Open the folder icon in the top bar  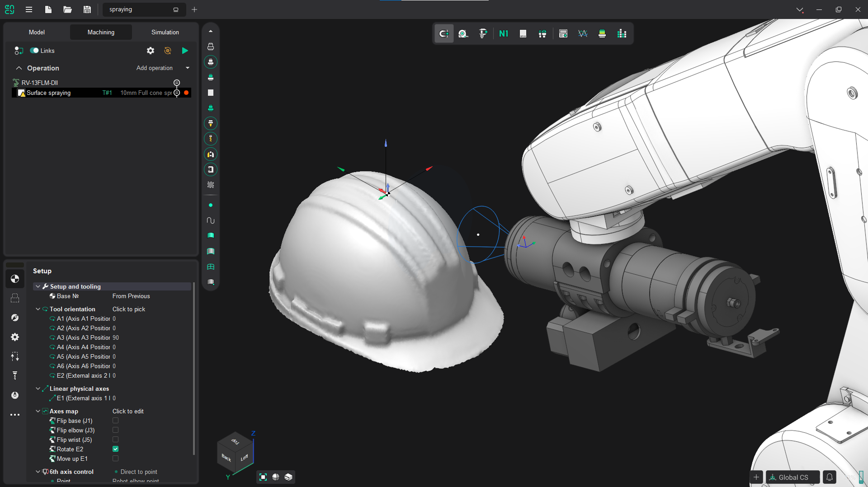coord(68,9)
